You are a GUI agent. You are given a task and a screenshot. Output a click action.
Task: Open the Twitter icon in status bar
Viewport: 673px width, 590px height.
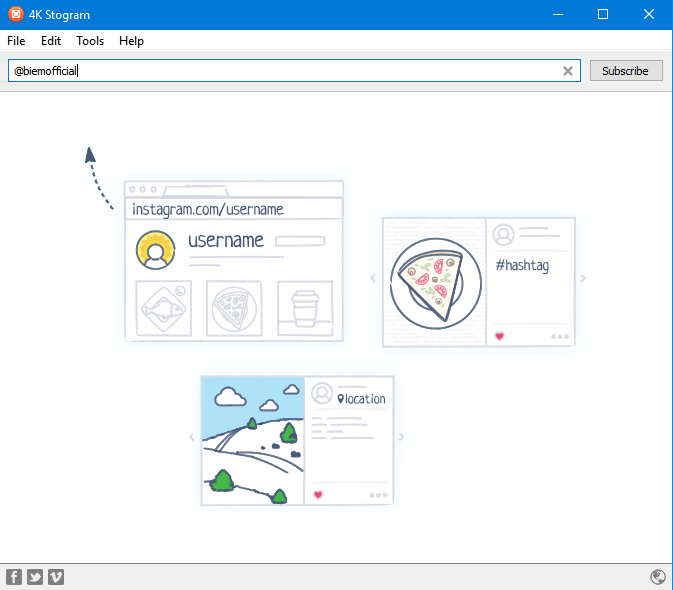pyautogui.click(x=35, y=577)
